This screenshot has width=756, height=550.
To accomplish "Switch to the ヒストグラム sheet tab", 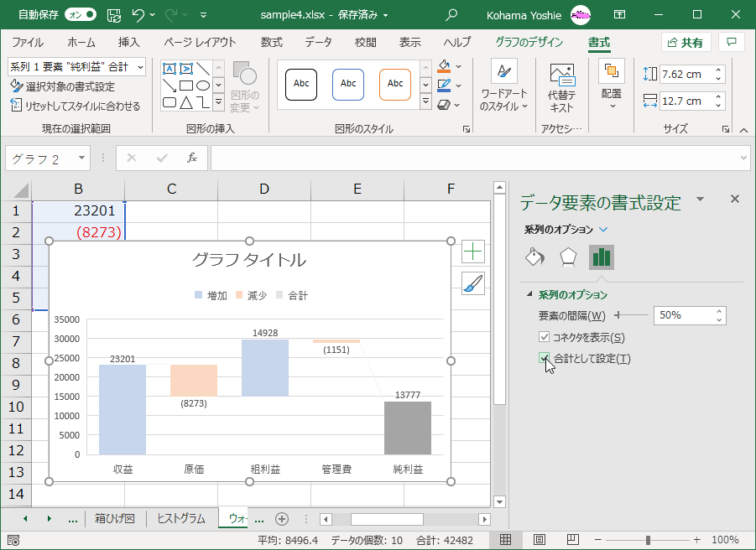I will pyautogui.click(x=181, y=518).
